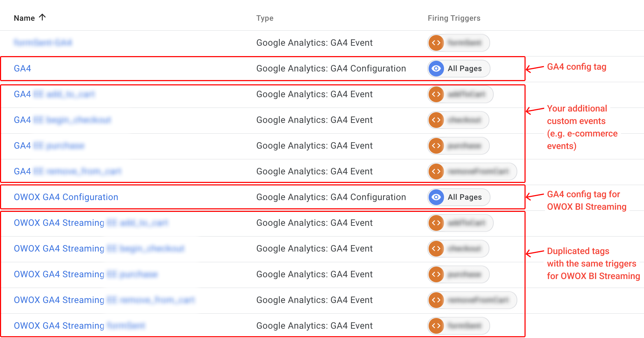Select 'GA4 Configuration' type in OWOX GA4 Configuration row
This screenshot has height=338, width=644.
[x=331, y=197]
